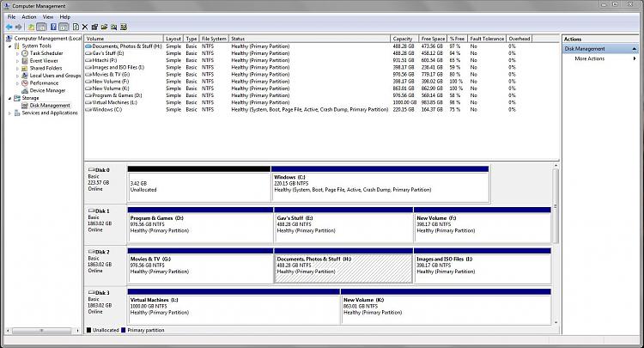
Task: Open the View menu
Action: pyautogui.click(x=48, y=17)
